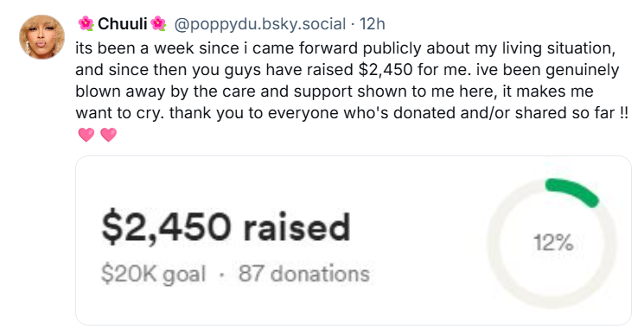The image size is (644, 329).
Task: Visit the @poppydu.bsky.social handle link
Action: (260, 24)
